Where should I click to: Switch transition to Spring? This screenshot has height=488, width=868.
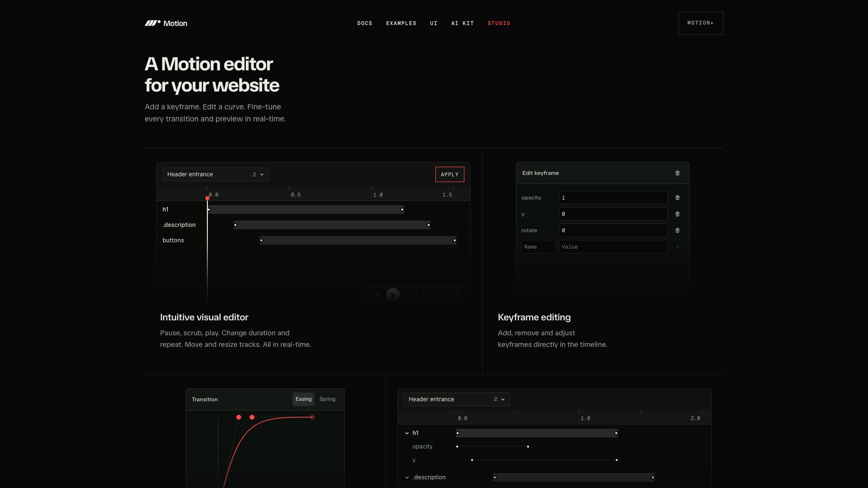click(327, 399)
